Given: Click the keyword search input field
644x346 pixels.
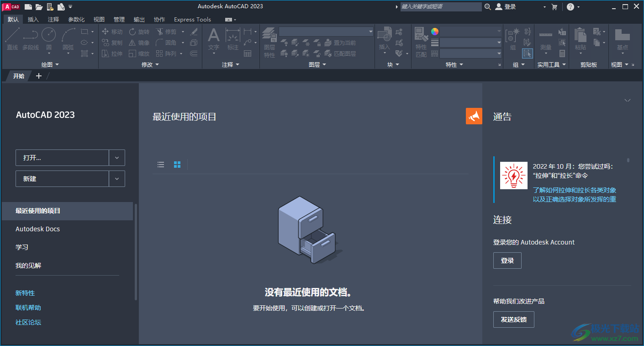Looking at the screenshot, I should pyautogui.click(x=441, y=7).
